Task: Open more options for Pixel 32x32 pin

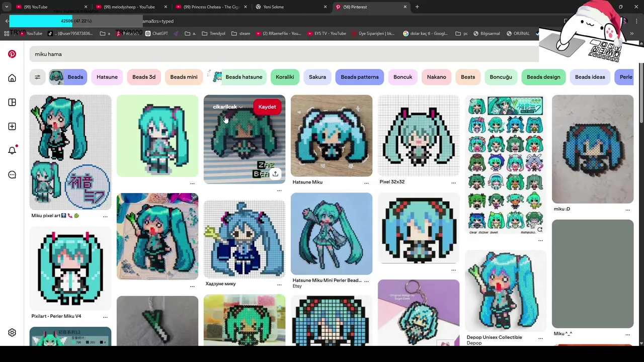Action: pyautogui.click(x=453, y=183)
